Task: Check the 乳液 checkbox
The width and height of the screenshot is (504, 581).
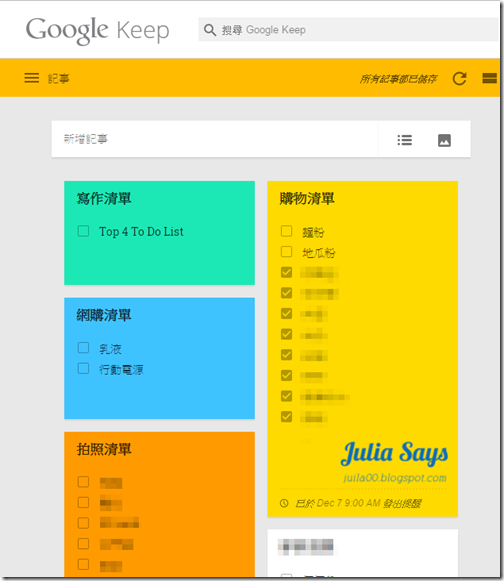Action: (83, 348)
